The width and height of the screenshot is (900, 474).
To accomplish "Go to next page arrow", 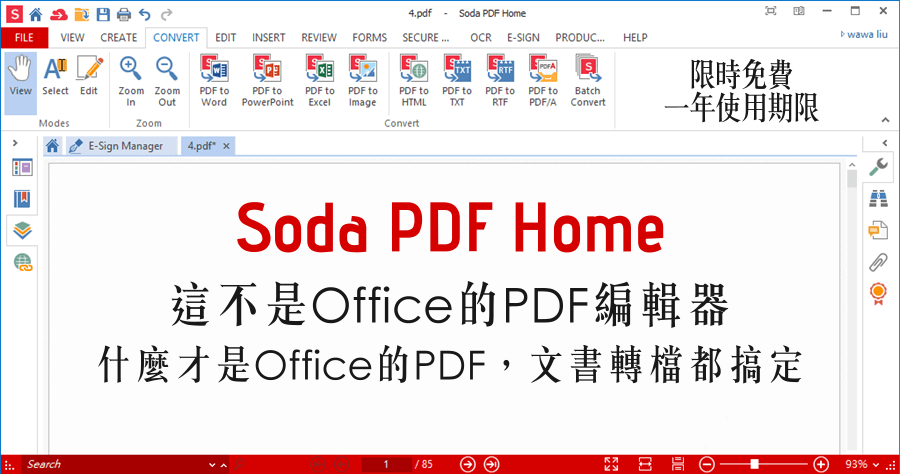I will click(x=468, y=464).
